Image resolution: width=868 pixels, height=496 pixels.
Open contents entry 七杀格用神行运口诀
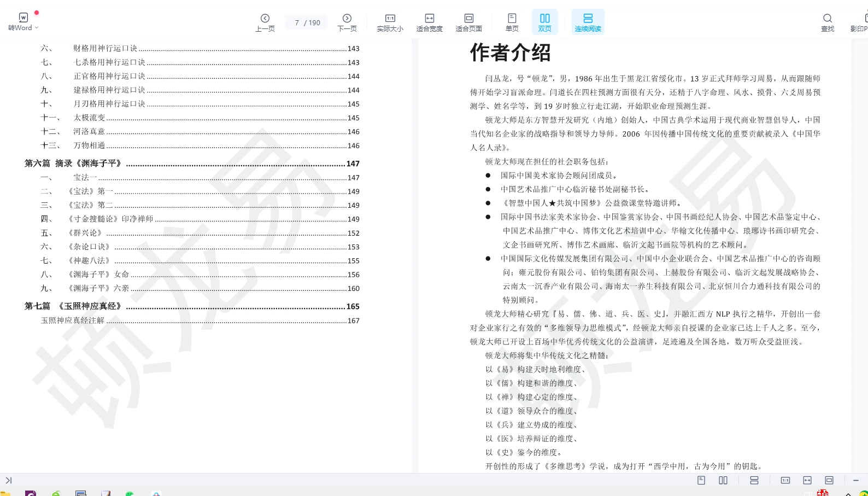coord(200,62)
